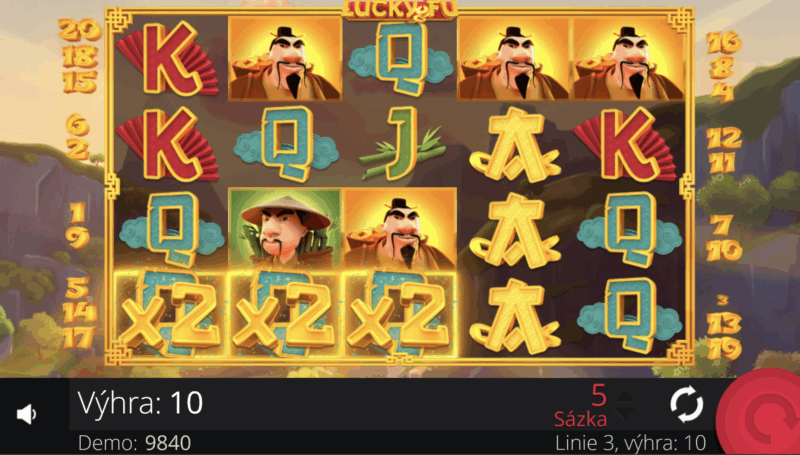800x455 pixels.
Task: Click the green bamboo J symbol
Action: pos(401,144)
